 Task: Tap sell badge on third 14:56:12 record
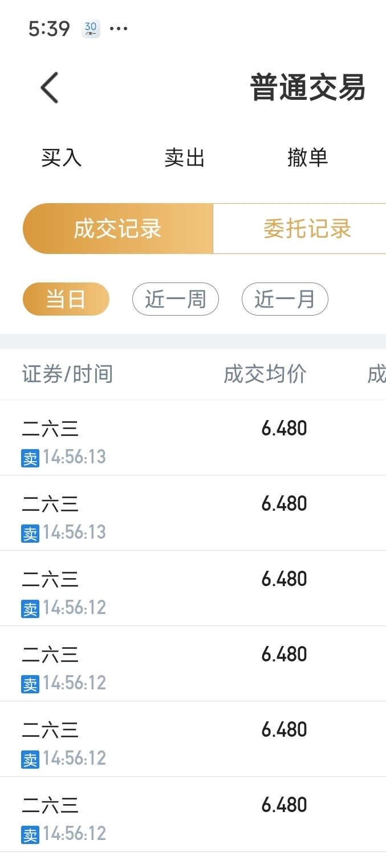[30, 760]
